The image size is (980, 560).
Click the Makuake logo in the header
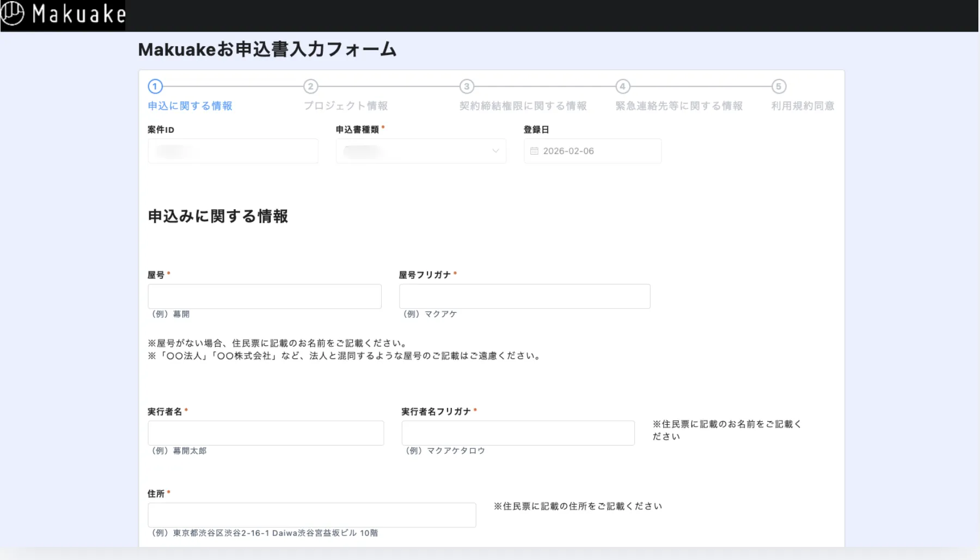63,14
